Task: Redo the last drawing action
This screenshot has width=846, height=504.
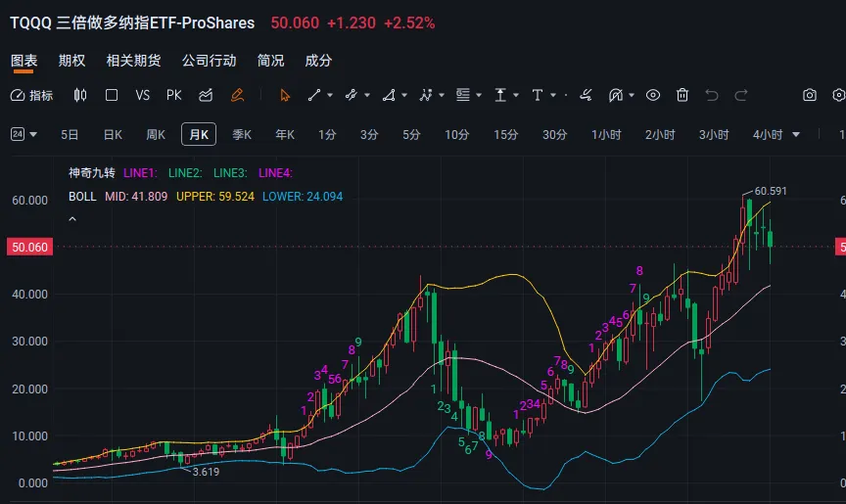Action: 741,95
